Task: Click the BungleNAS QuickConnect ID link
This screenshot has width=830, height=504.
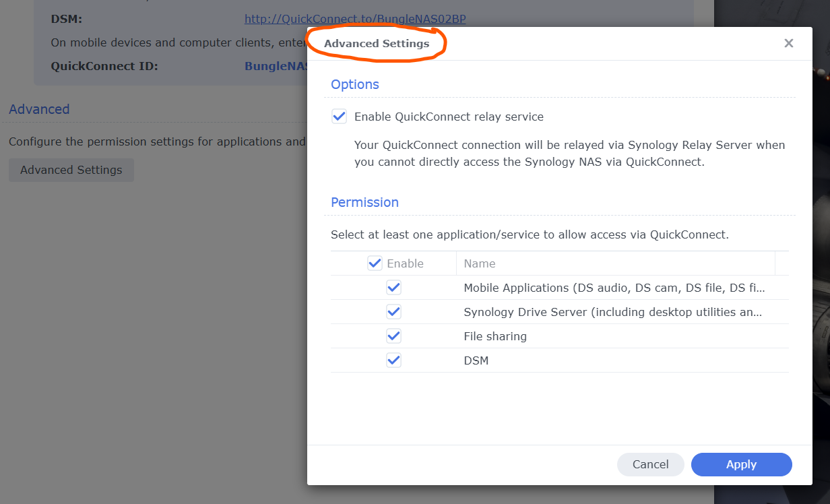Action: [x=276, y=66]
